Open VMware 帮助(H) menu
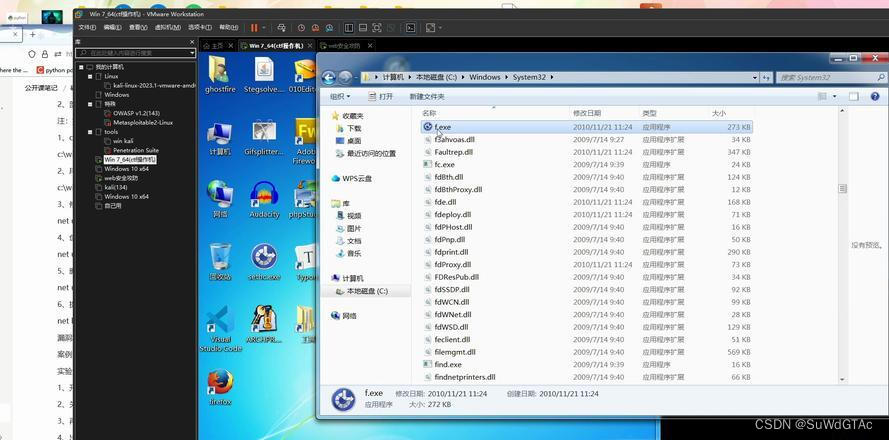Screen dimensions: 889x440 pyautogui.click(x=228, y=27)
